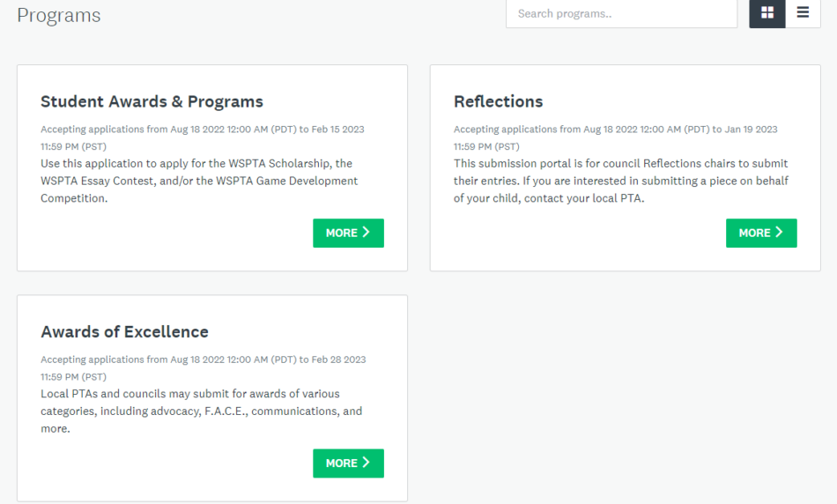
Task: Click the Student Awards & Programs title
Action: 152,101
